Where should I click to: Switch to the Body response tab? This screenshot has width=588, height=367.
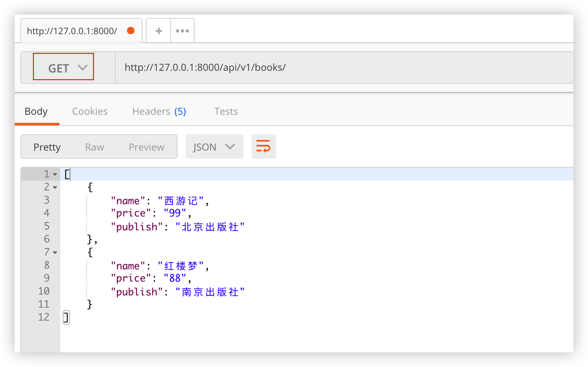(x=36, y=111)
